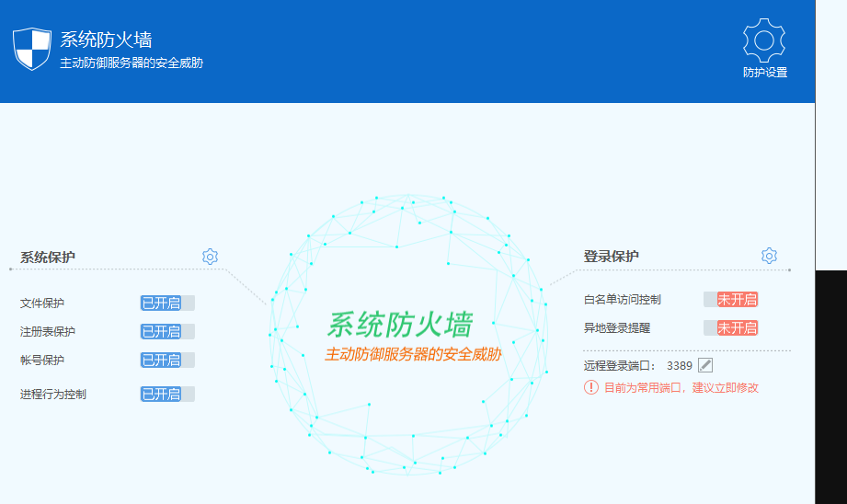This screenshot has height=504, width=847.
Task: Click 白名单访问控制 label
Action: pos(623,299)
